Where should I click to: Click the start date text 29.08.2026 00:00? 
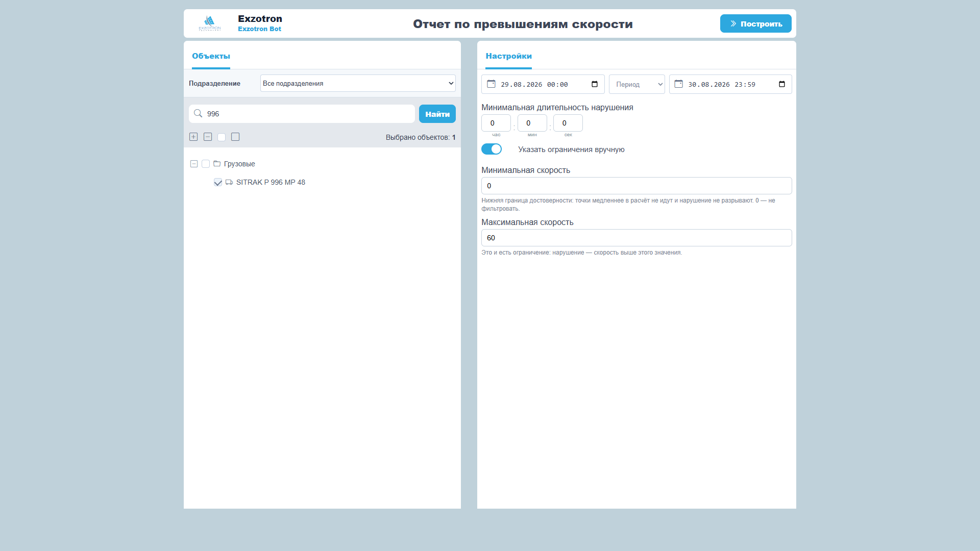(534, 85)
